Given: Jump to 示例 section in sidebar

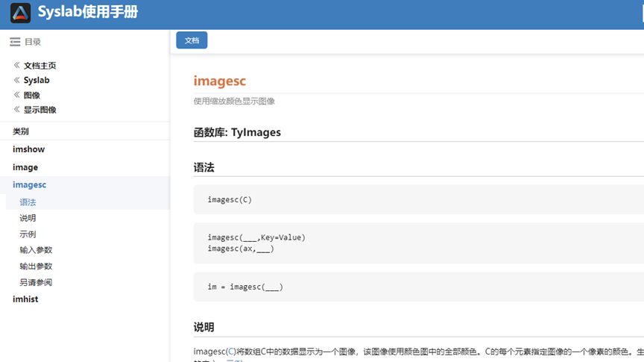Looking at the screenshot, I should (x=28, y=234).
